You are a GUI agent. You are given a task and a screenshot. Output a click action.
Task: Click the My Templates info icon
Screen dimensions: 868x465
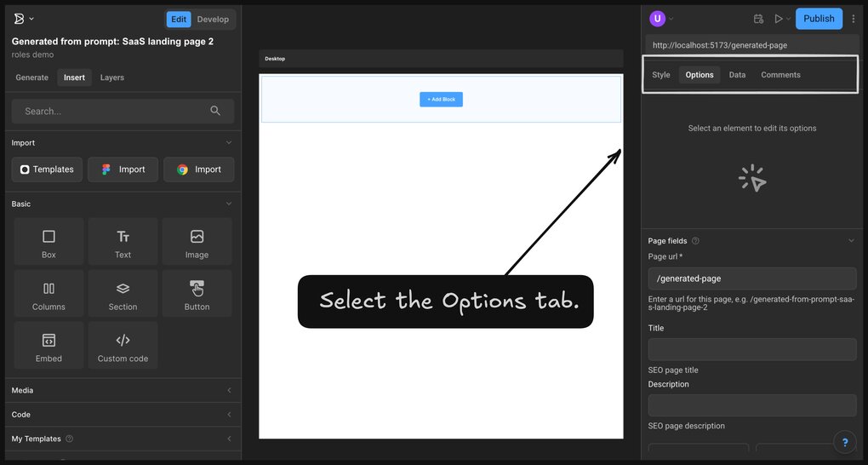point(69,439)
